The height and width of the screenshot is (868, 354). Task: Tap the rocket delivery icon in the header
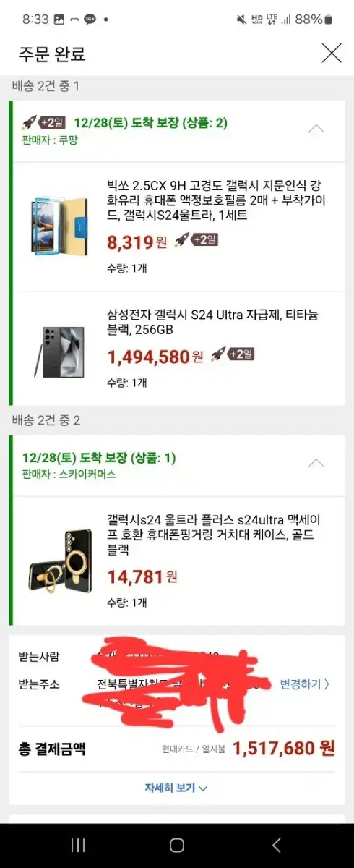(29, 122)
